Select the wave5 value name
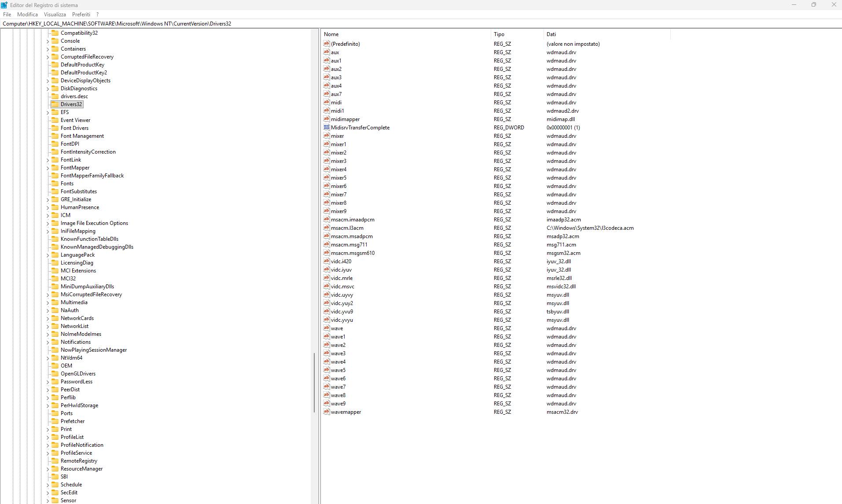 338,370
